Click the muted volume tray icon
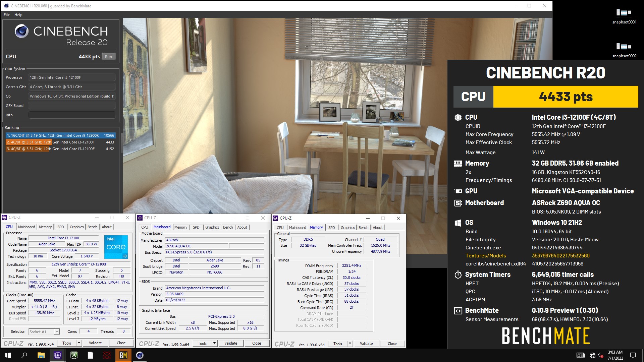Screen dimensions: 644x362 click(601, 355)
